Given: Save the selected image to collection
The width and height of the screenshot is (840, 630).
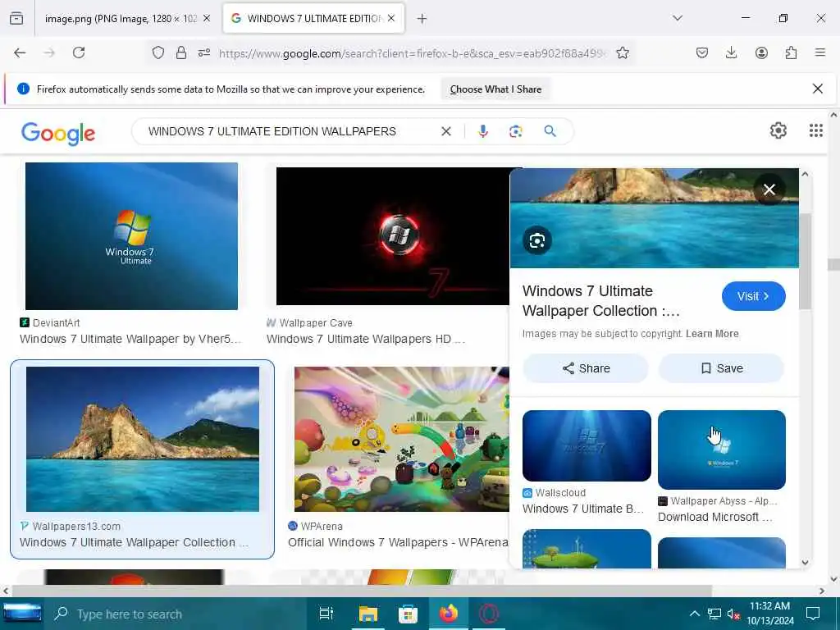Looking at the screenshot, I should pos(722,368).
